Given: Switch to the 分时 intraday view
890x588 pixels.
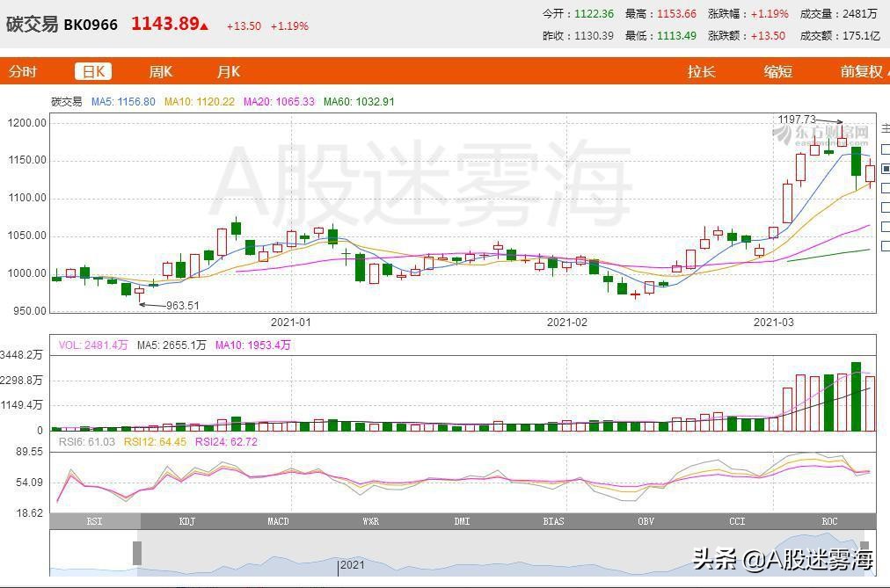Looking at the screenshot, I should 22,71.
